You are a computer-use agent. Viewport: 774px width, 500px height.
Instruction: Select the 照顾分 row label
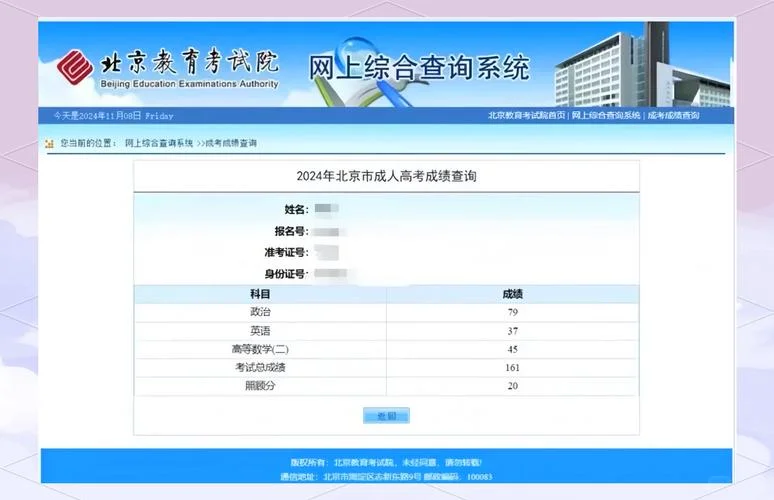click(260, 385)
